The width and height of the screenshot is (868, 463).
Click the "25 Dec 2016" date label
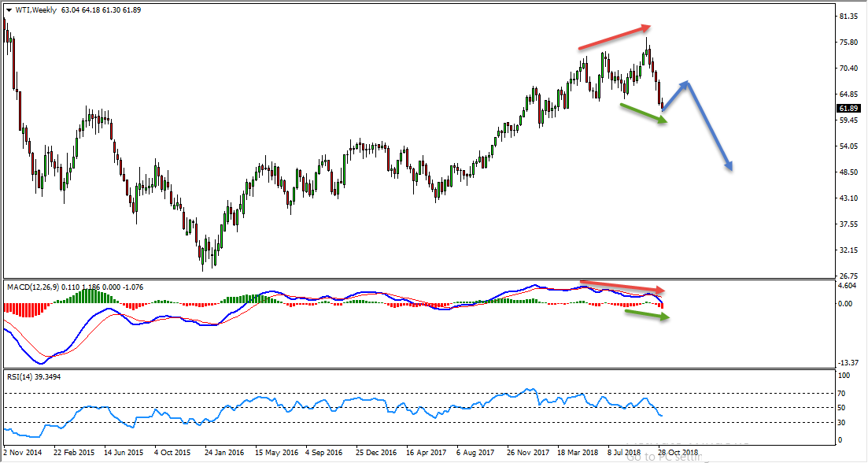(376, 453)
